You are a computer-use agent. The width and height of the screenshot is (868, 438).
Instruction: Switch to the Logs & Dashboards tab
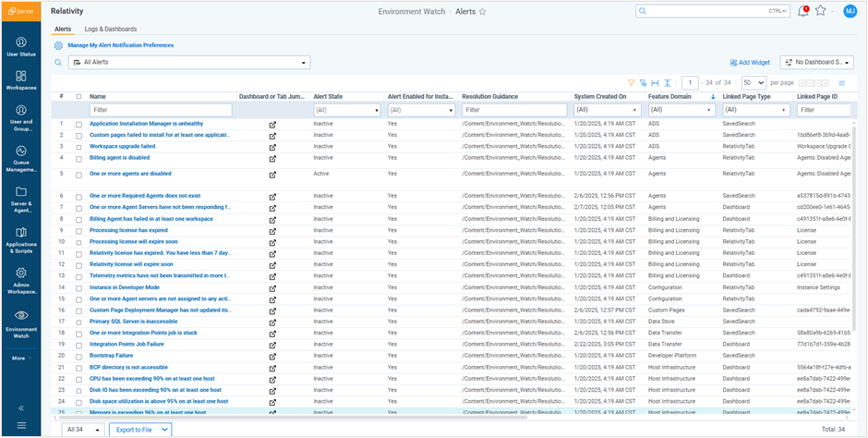(x=110, y=30)
